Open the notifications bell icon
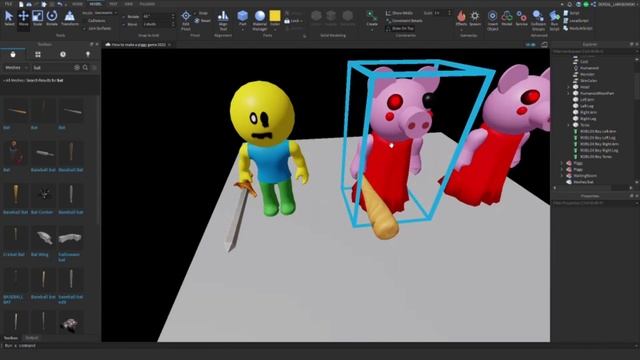Viewport: 640px width, 360px height. click(570, 4)
